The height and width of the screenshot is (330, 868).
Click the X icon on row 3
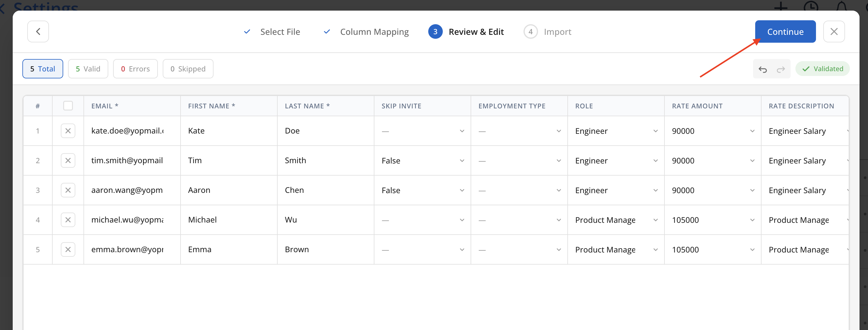click(x=68, y=190)
